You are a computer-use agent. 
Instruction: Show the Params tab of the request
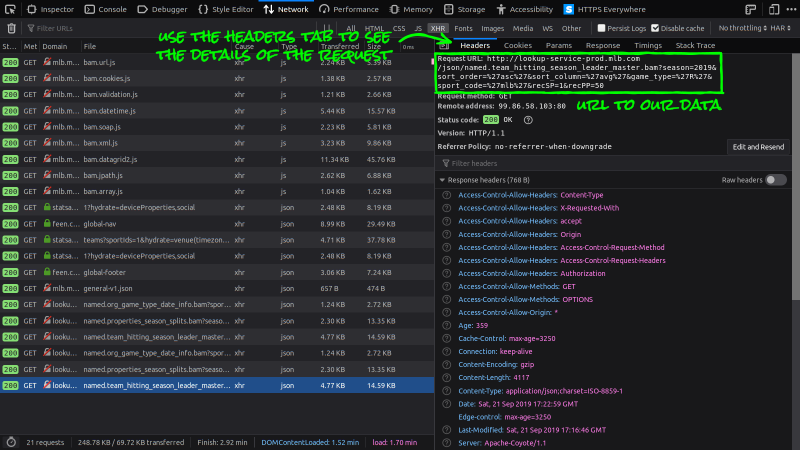tap(559, 45)
